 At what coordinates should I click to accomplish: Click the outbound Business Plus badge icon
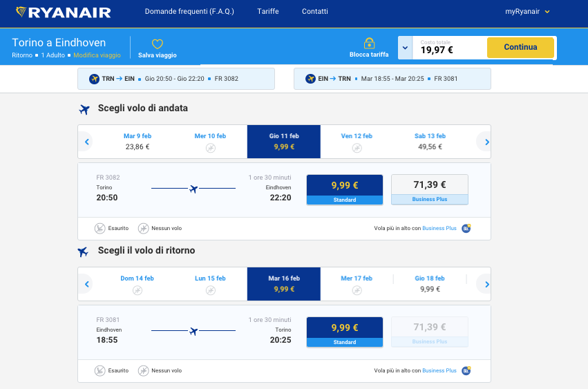(466, 228)
